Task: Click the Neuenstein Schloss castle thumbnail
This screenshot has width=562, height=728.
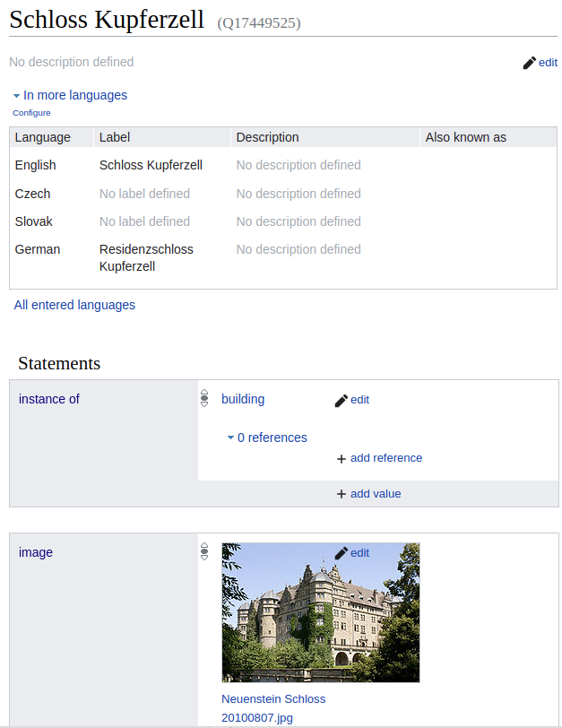Action: tap(321, 612)
